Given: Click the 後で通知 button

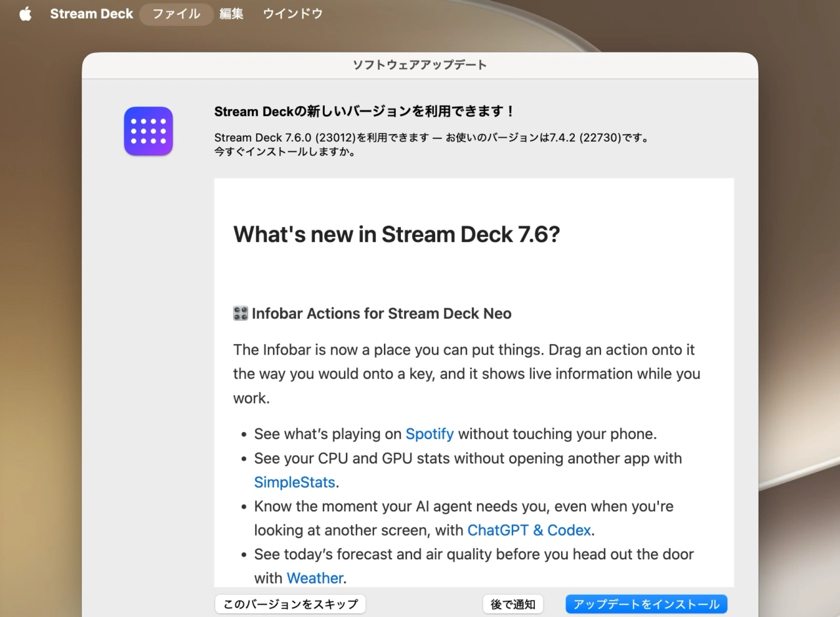Looking at the screenshot, I should [x=513, y=604].
